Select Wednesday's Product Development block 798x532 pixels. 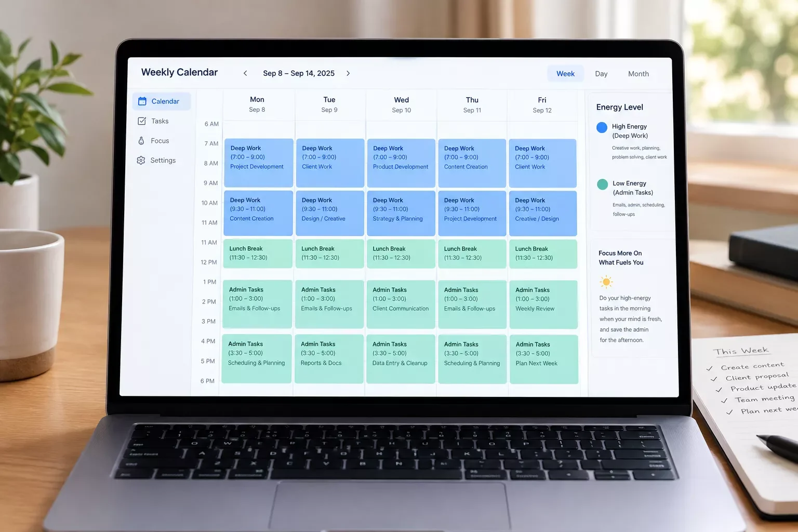[x=401, y=163]
